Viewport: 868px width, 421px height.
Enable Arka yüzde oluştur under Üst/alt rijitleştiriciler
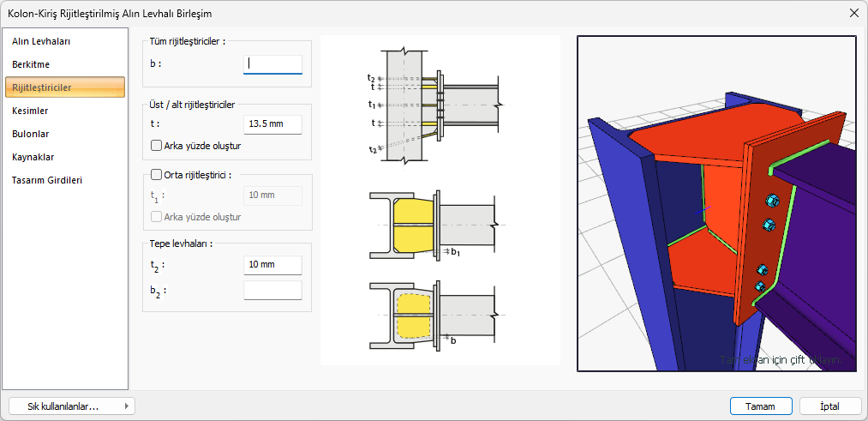click(x=157, y=146)
